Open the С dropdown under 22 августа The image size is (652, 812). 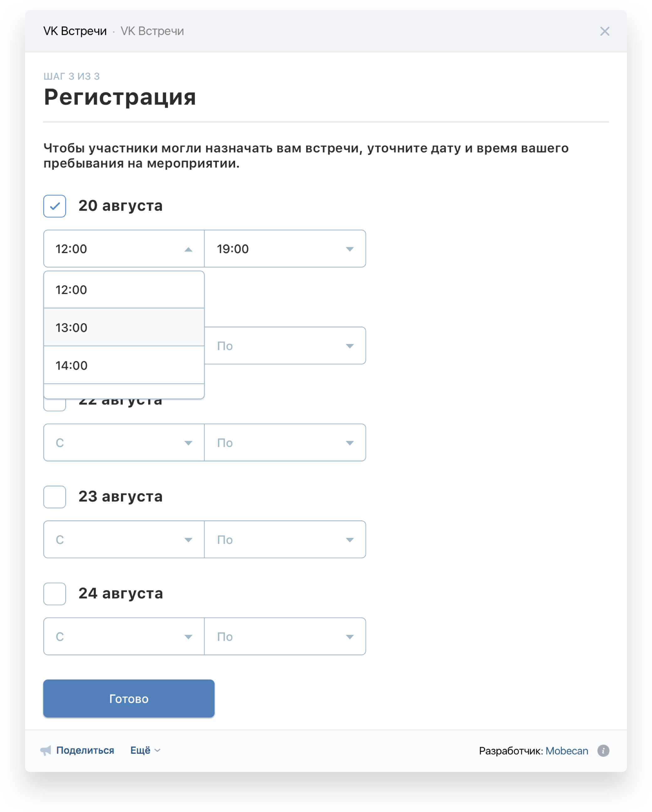tap(124, 443)
